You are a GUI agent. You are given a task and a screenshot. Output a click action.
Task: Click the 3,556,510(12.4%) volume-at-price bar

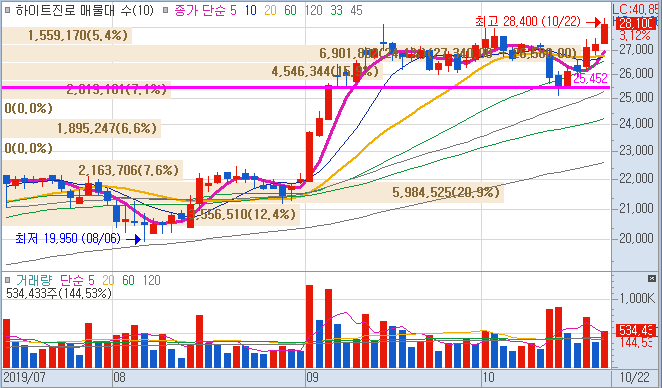(151, 214)
